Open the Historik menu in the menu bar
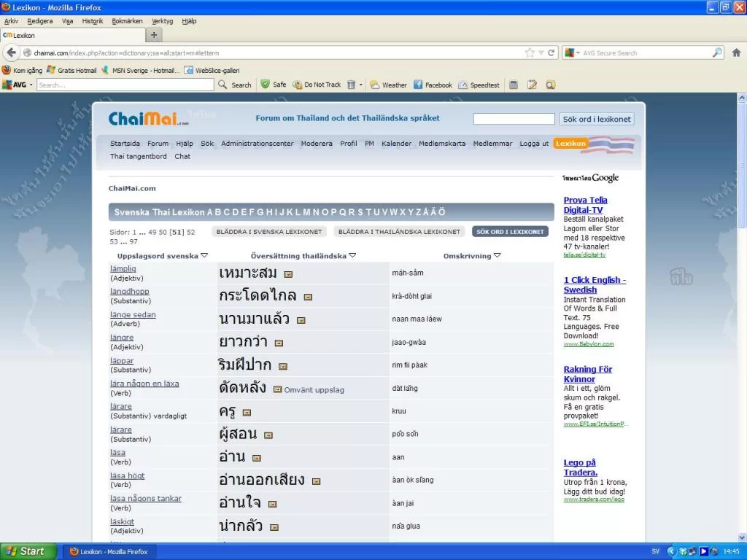The width and height of the screenshot is (747, 560). click(93, 21)
